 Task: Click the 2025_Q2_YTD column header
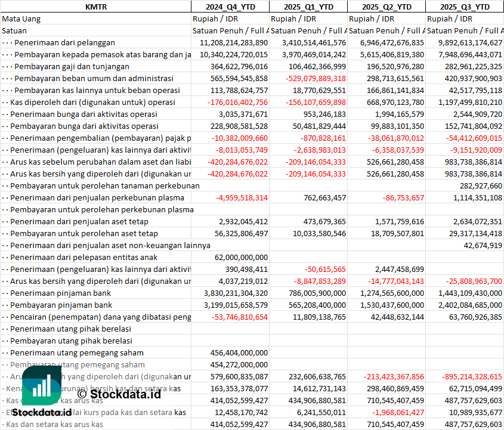(386, 7)
